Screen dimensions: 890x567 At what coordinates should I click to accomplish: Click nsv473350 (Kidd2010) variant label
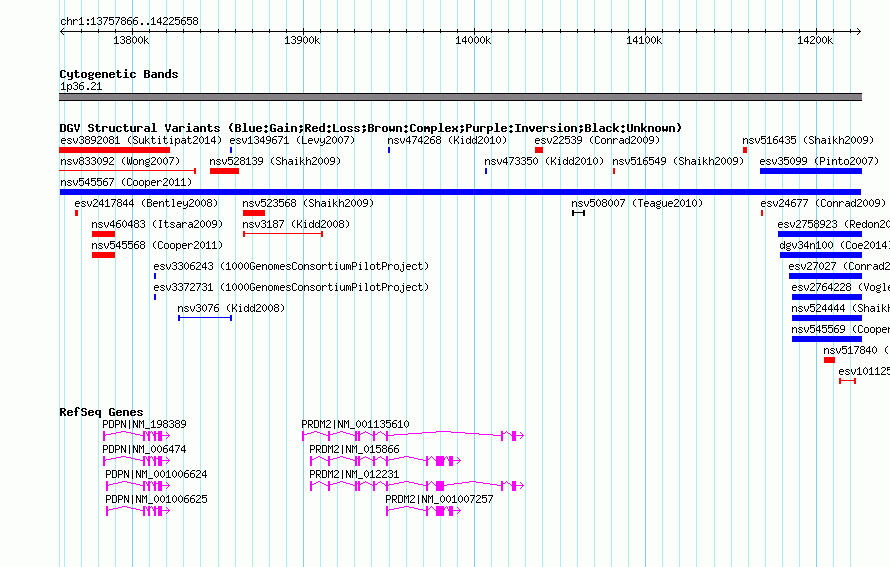tap(544, 161)
